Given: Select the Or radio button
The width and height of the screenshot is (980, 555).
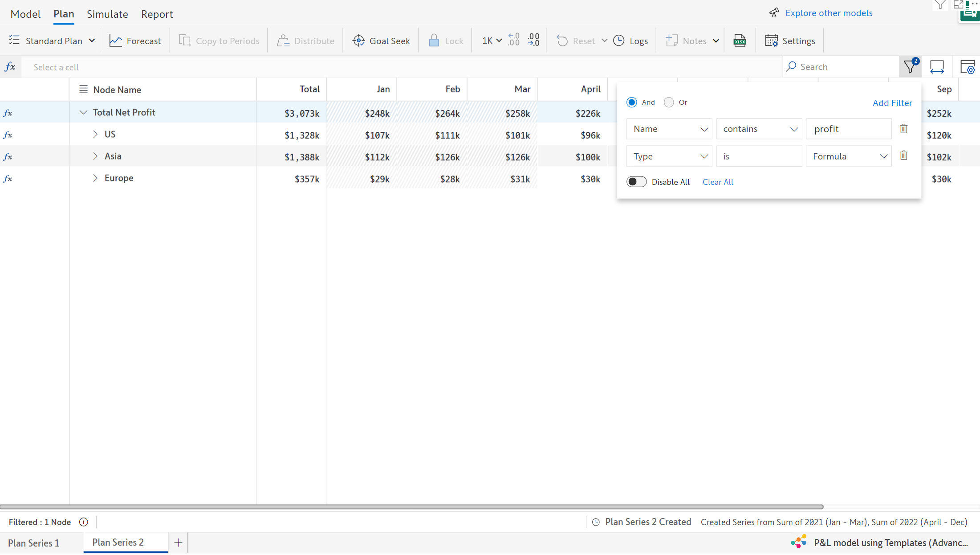Looking at the screenshot, I should click(x=669, y=102).
